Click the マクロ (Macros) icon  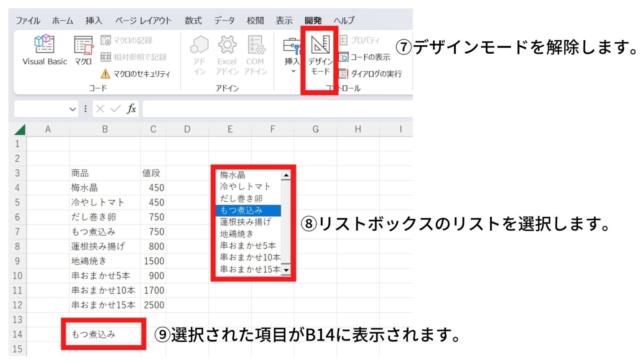[82, 51]
